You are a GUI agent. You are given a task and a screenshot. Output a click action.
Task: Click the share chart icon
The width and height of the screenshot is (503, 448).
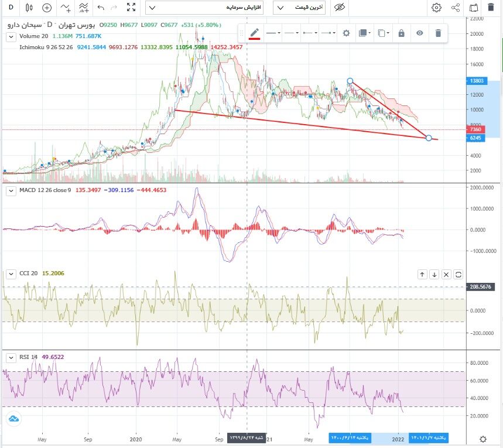coord(456,8)
